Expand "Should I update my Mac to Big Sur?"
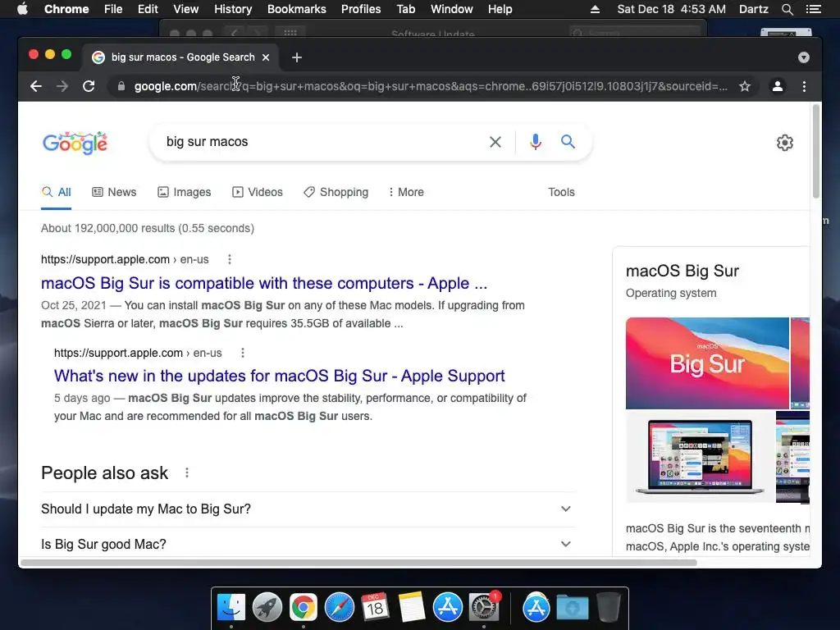The height and width of the screenshot is (630, 840). click(308, 509)
